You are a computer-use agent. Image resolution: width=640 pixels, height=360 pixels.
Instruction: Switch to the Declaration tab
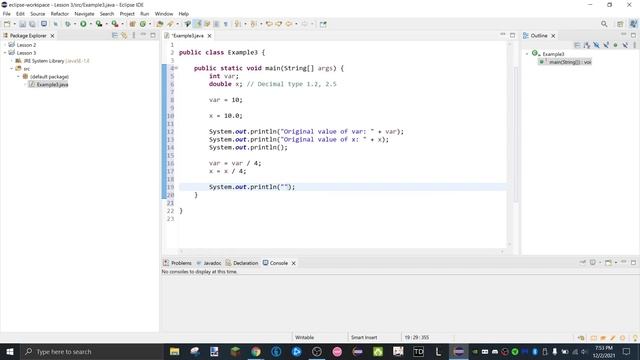pyautogui.click(x=242, y=263)
